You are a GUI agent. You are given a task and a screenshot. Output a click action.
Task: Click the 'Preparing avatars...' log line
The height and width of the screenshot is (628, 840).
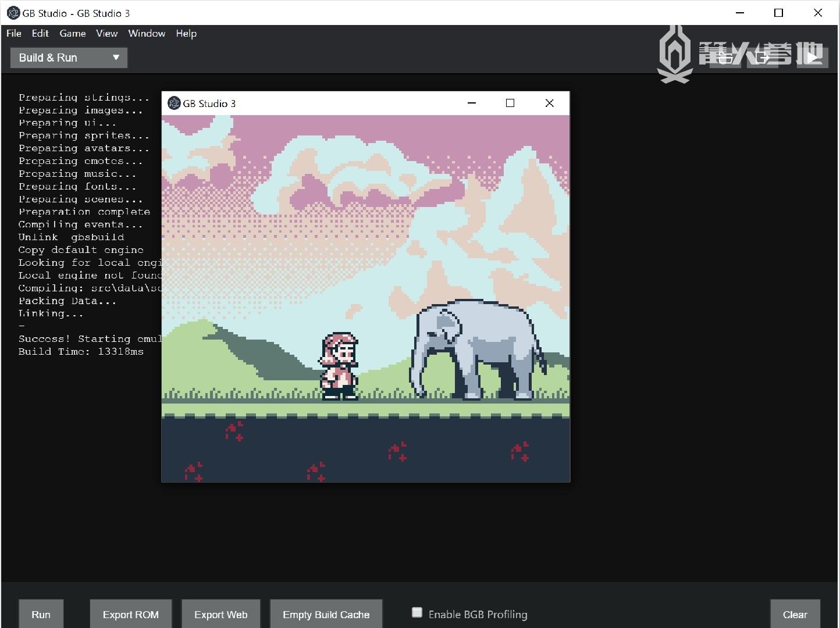click(84, 148)
